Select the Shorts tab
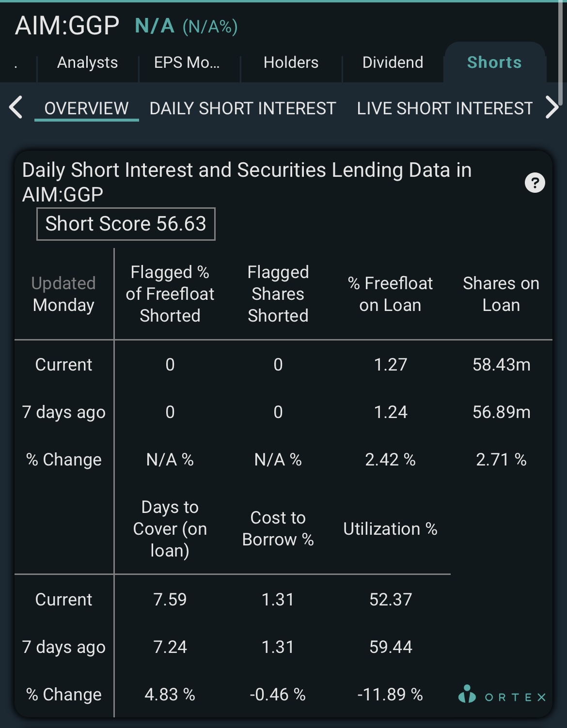 click(x=494, y=62)
